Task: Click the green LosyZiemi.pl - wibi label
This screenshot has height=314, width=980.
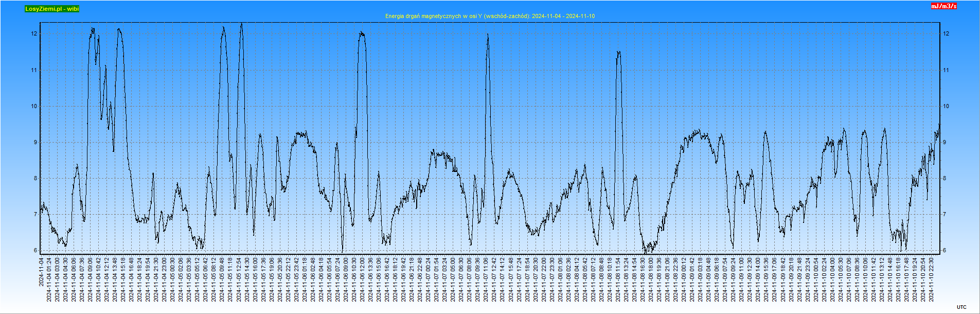Action: click(52, 9)
